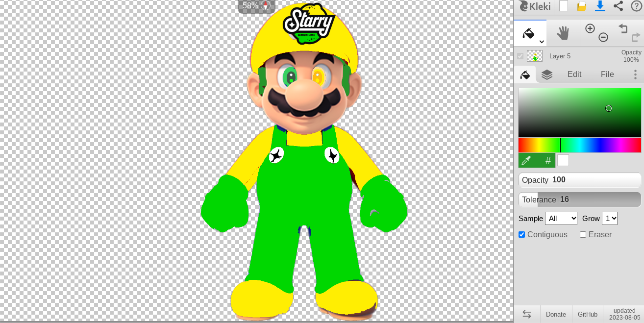This screenshot has height=323, width=644.
Task: Share the image
Action: point(618,6)
